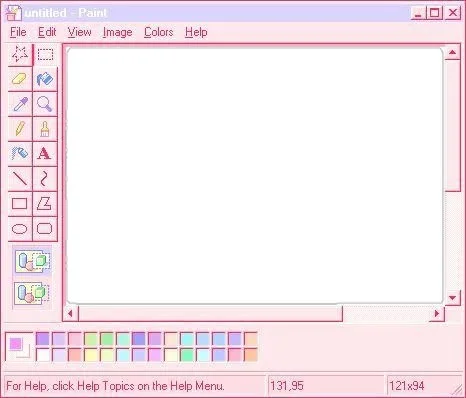This screenshot has width=466, height=398.
Task: Select the Ellipse shape tool
Action: coord(20,229)
